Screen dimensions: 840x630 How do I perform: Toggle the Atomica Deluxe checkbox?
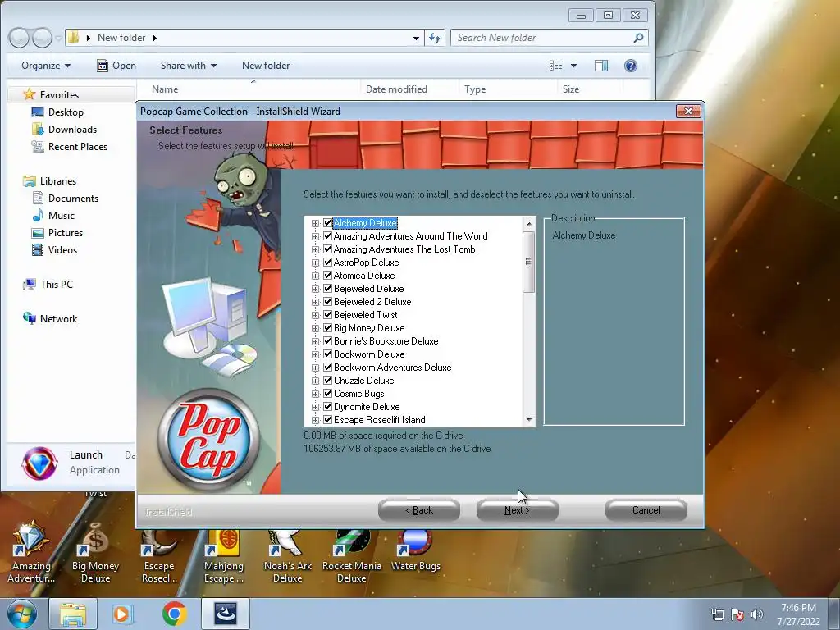click(328, 276)
